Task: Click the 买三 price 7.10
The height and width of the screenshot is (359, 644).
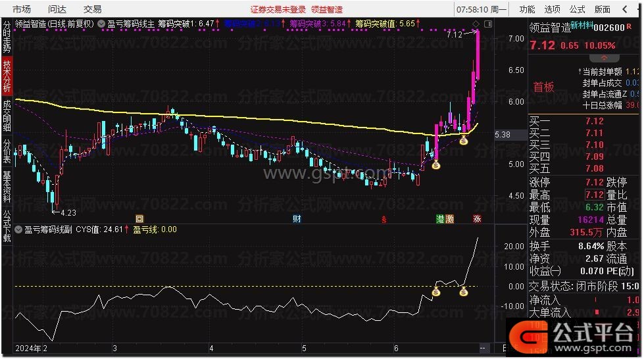Action: pos(594,145)
